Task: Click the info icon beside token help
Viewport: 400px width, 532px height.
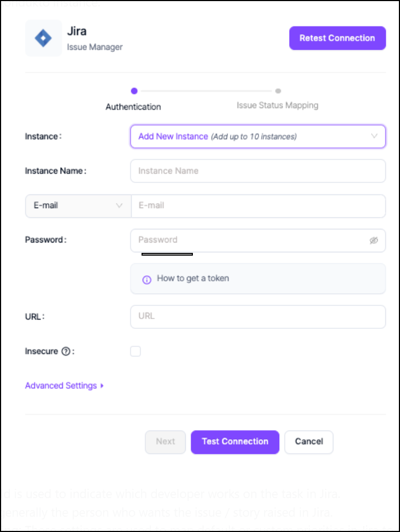Action: [x=146, y=279]
